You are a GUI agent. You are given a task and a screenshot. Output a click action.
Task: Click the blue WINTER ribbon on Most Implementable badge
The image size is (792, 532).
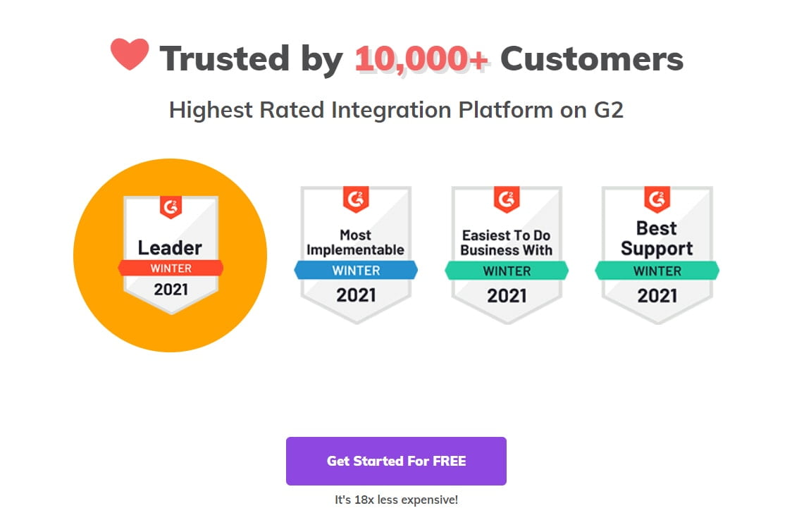pos(356,271)
